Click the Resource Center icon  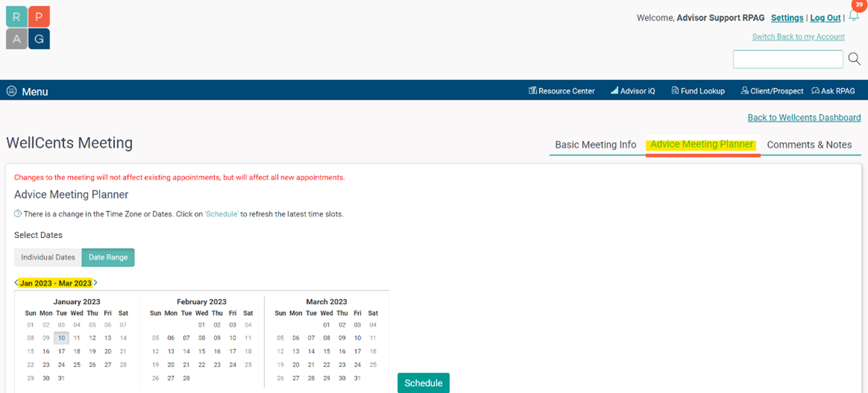[x=532, y=91]
